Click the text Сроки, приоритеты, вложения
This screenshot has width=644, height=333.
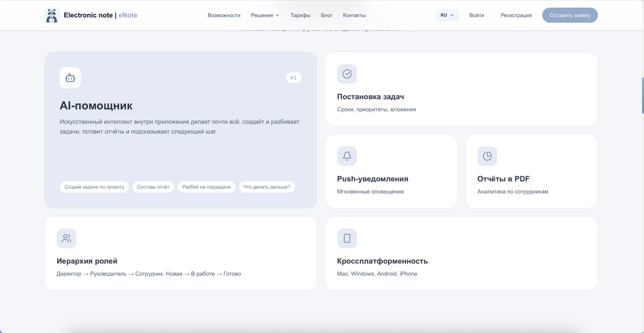pos(377,109)
